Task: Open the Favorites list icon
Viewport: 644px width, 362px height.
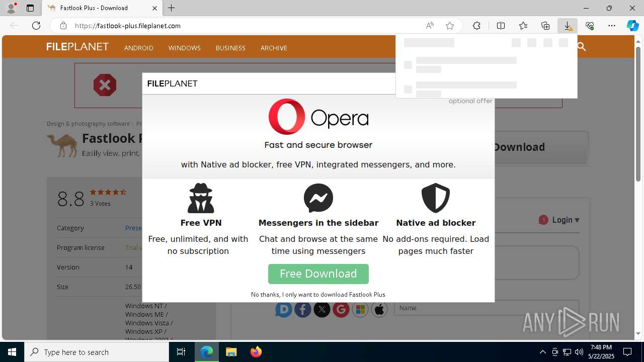Action: coord(523,26)
